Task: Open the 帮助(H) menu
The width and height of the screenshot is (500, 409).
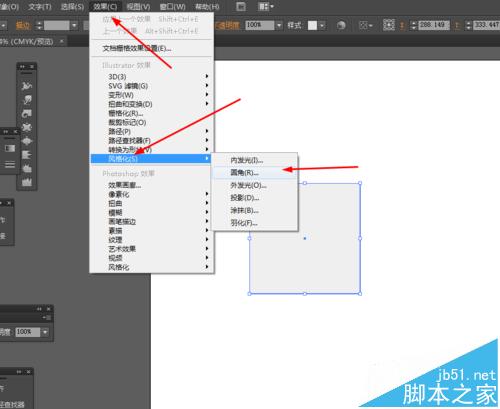Action: 207,7
